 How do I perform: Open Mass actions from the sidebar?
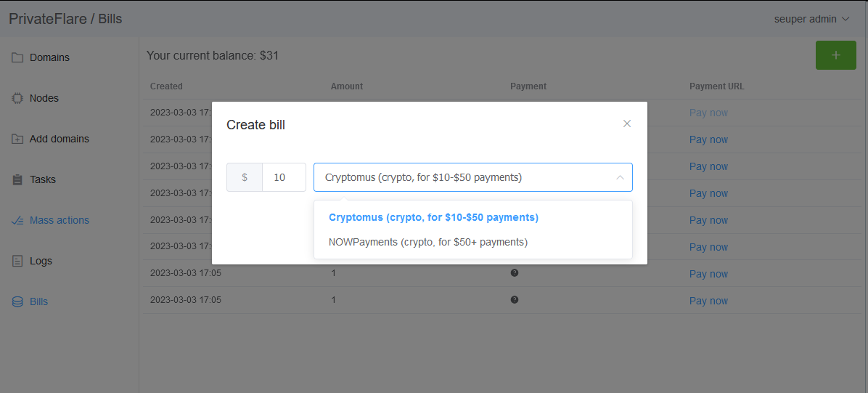point(59,220)
